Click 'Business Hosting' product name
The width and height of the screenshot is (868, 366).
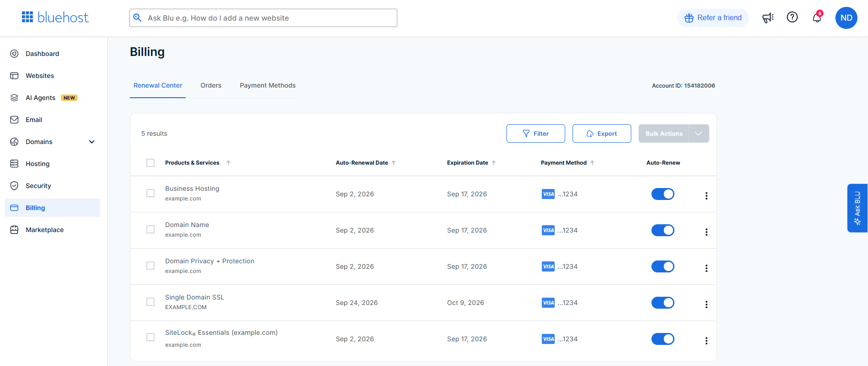tap(192, 189)
